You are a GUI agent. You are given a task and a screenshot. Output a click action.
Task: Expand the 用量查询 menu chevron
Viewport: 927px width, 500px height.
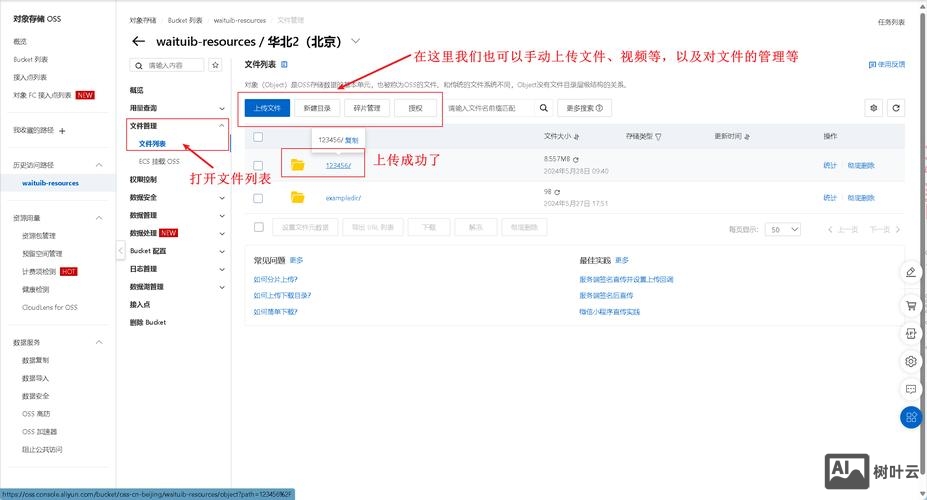pos(222,109)
